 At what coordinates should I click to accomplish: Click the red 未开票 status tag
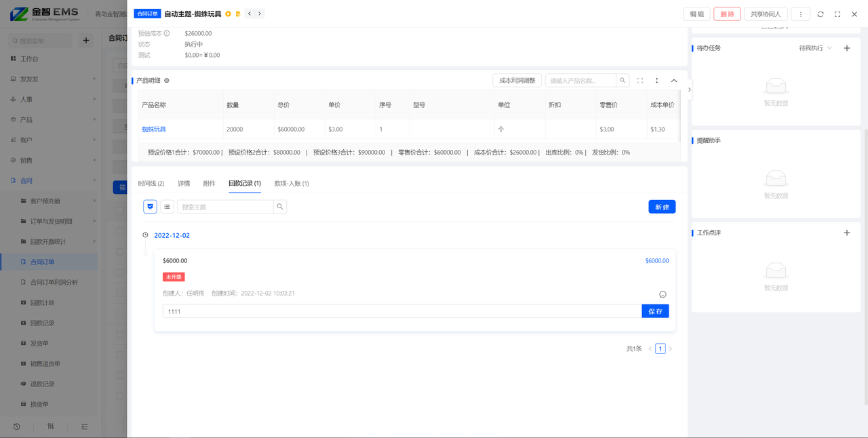(x=174, y=277)
